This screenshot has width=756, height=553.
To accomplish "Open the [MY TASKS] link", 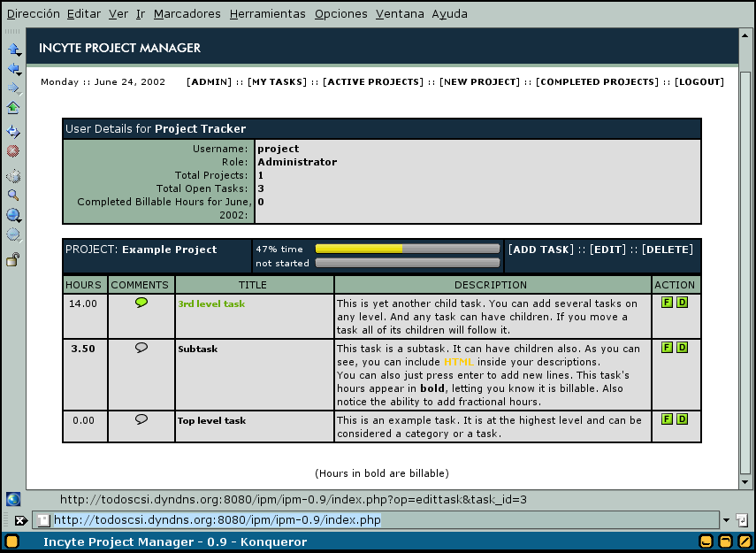I will [x=278, y=82].
